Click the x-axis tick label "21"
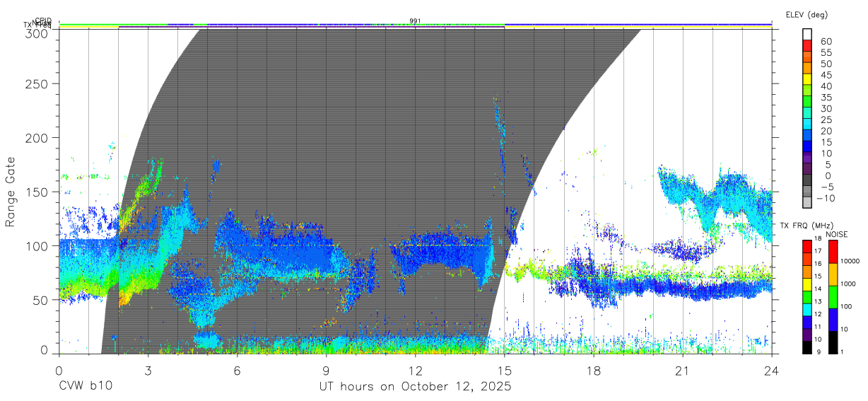 pyautogui.click(x=682, y=370)
